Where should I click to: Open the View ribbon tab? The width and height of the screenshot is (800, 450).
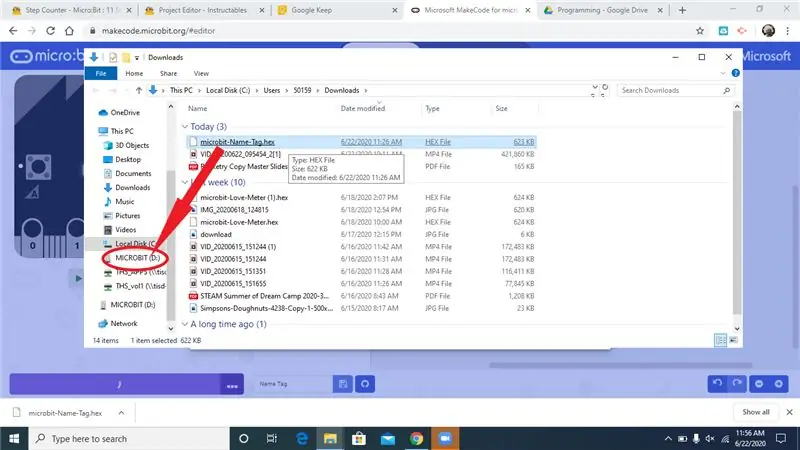[201, 73]
